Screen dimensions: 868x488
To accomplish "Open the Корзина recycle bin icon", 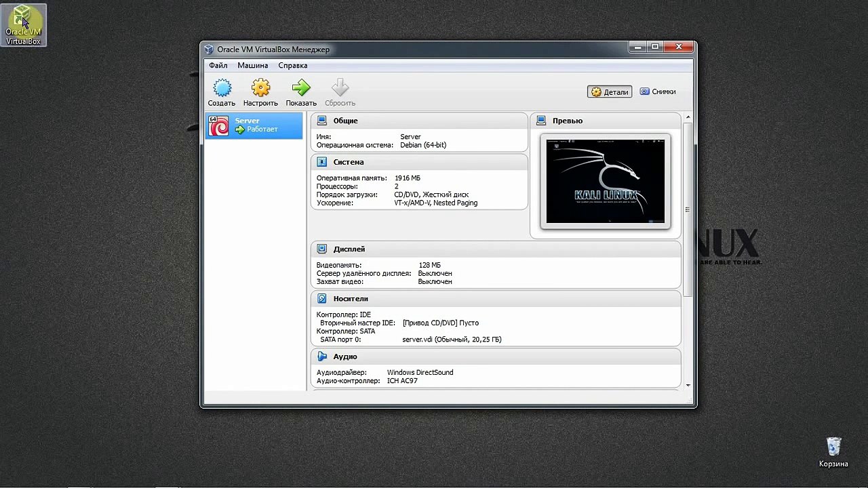I will tap(833, 452).
